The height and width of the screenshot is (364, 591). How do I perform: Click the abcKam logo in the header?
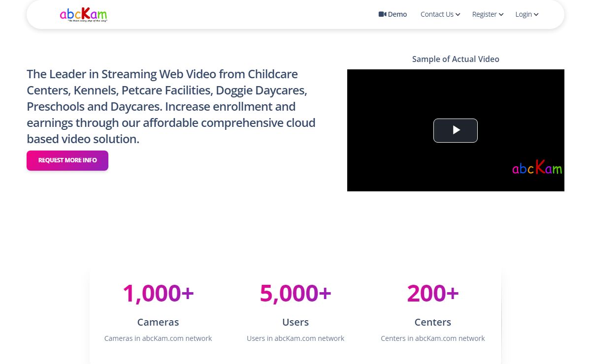pos(83,14)
